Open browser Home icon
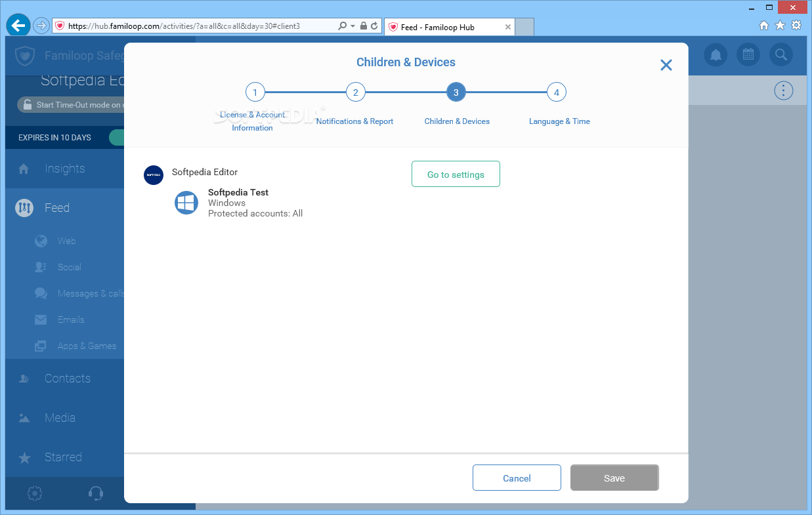Viewport: 812px width, 515px height. point(764,26)
